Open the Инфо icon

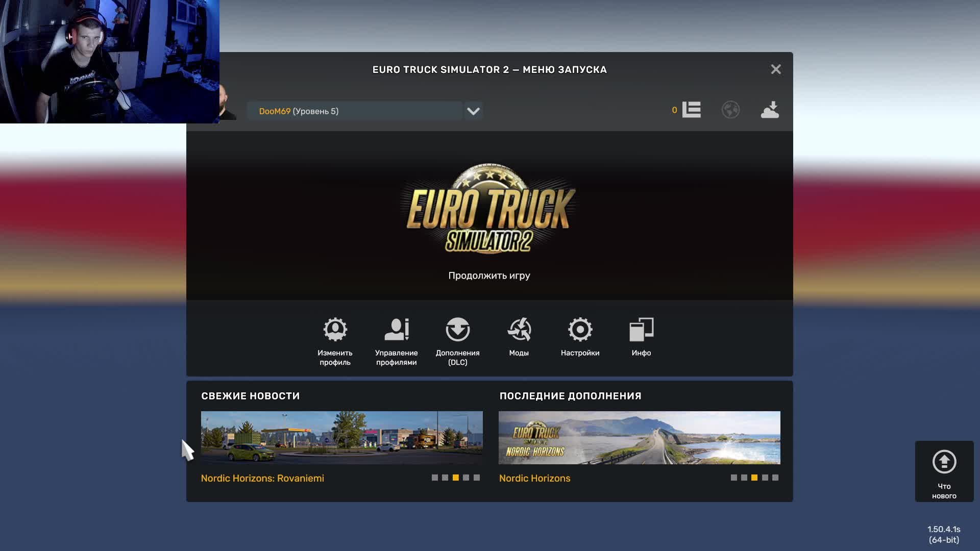tap(641, 330)
